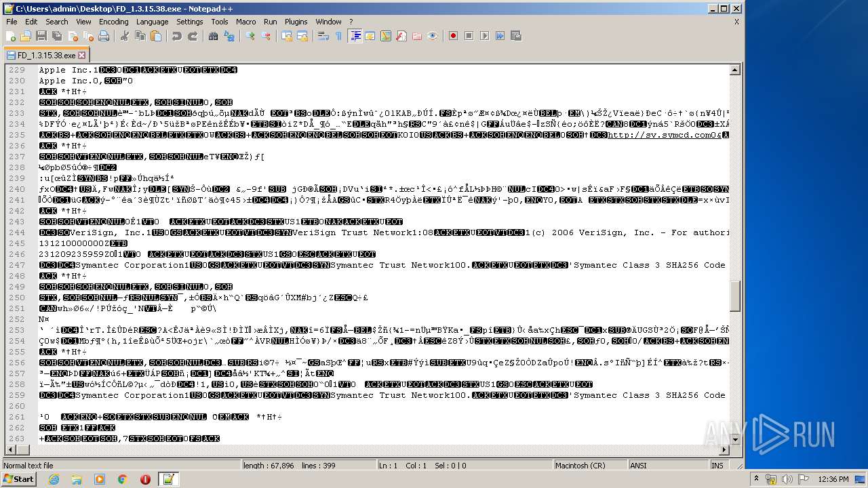The height and width of the screenshot is (488, 868).
Task: Start macro recording with red dot icon
Action: click(x=453, y=36)
